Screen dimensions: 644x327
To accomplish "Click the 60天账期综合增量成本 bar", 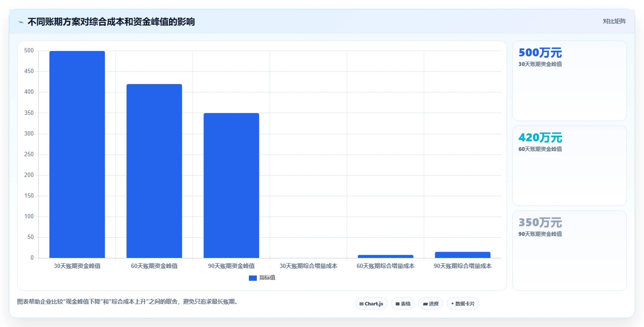I will pyautogui.click(x=385, y=256).
